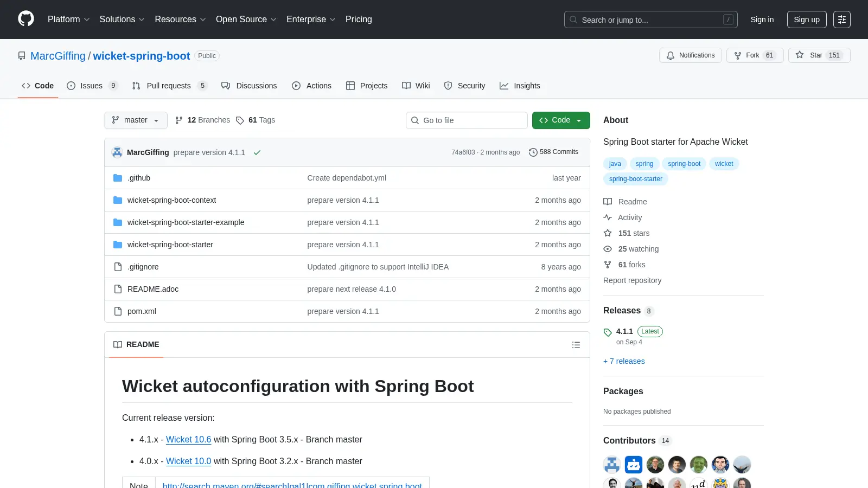Select the wicket topic tag
868x488 pixels.
point(724,164)
